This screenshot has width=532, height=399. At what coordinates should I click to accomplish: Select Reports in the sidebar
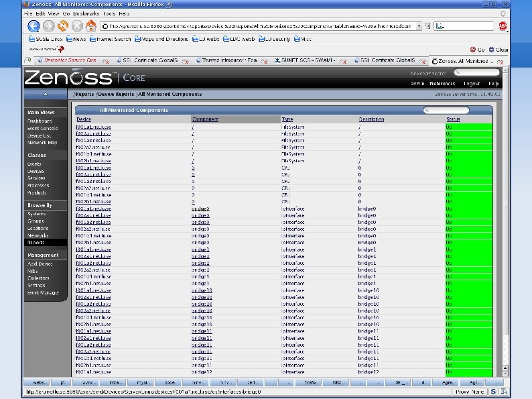[36, 243]
